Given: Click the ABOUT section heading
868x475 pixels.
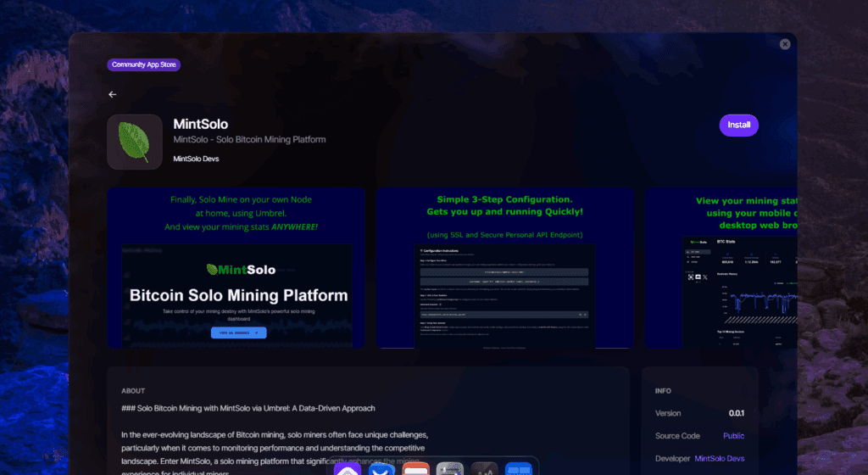Looking at the screenshot, I should tap(133, 391).
